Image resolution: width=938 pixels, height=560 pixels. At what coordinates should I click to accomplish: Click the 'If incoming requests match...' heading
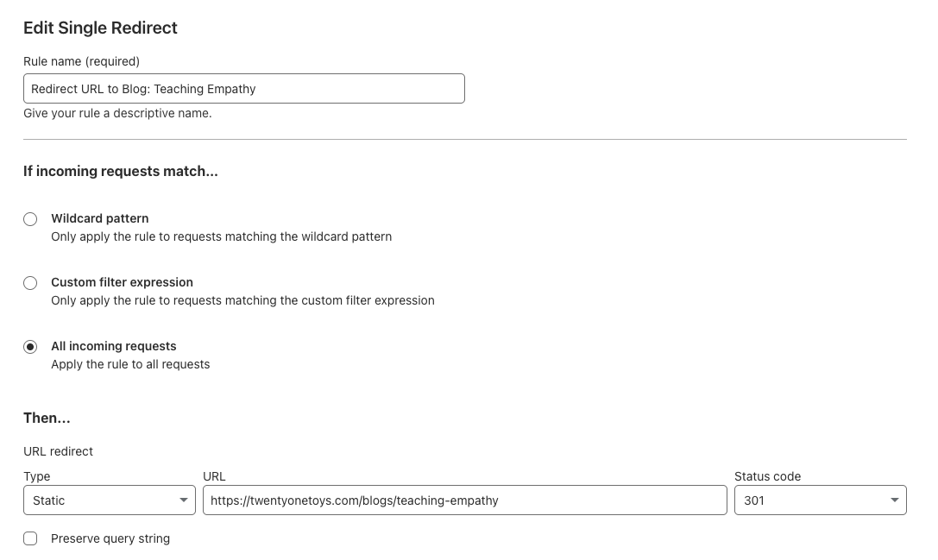coord(120,171)
